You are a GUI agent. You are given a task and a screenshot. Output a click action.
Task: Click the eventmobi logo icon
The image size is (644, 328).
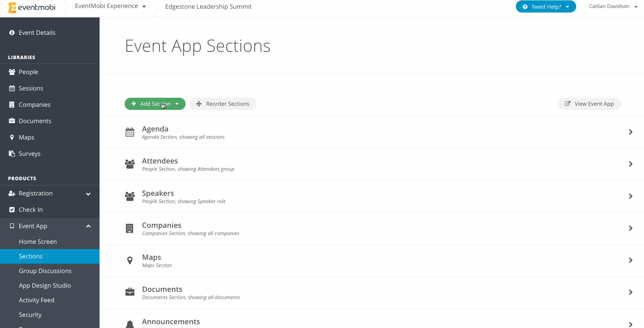click(x=12, y=7)
